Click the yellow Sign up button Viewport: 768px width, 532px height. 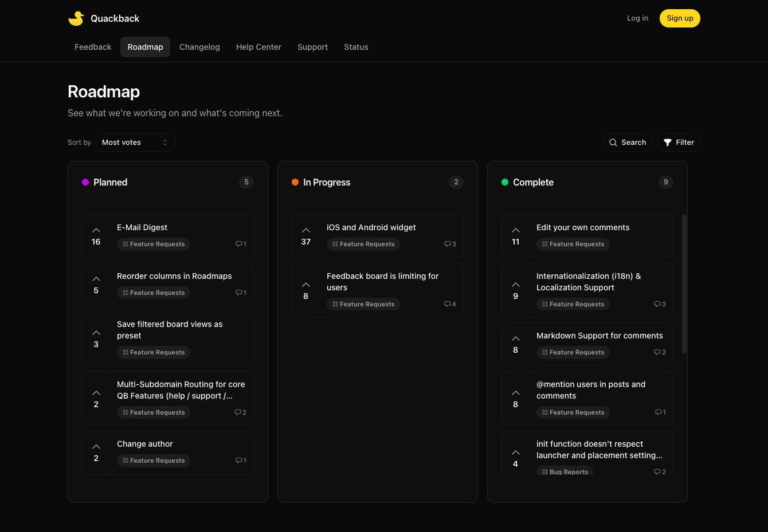click(x=680, y=18)
